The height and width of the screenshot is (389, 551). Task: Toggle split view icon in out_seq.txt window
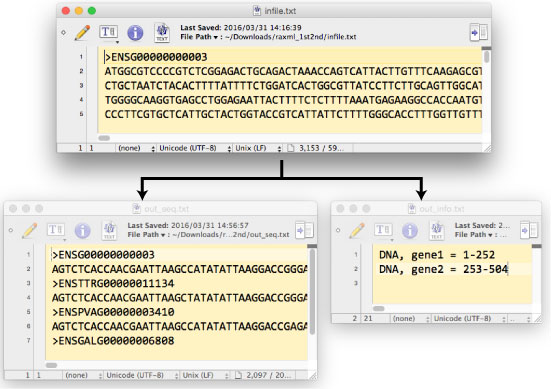304,230
